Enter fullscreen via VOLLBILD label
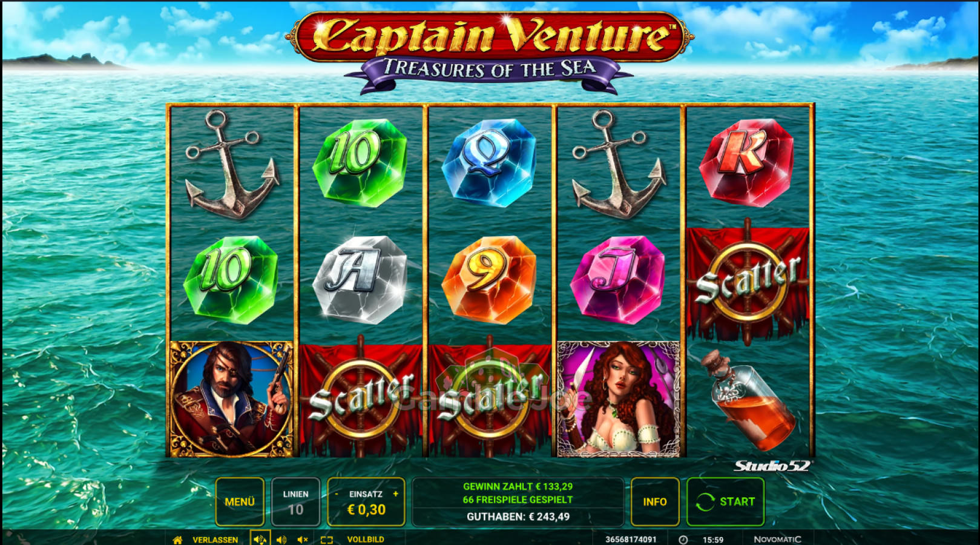This screenshot has width=980, height=545. pyautogui.click(x=366, y=540)
